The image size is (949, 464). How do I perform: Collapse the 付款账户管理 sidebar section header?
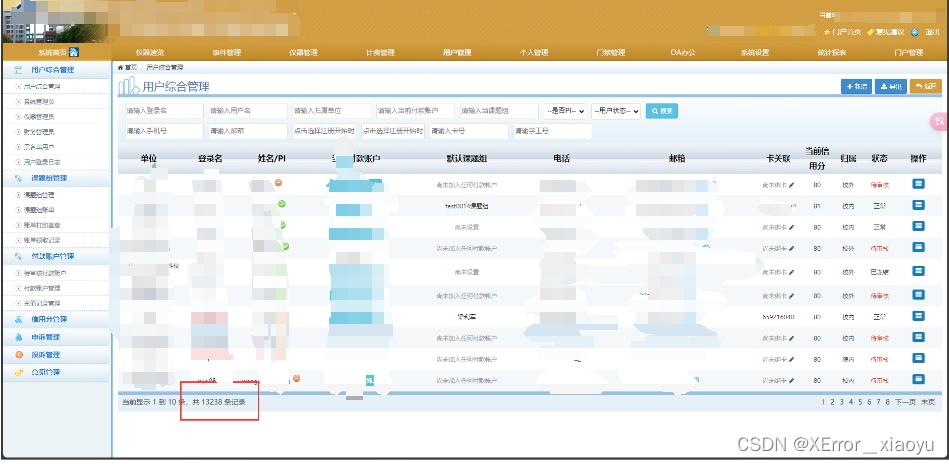(x=56, y=257)
